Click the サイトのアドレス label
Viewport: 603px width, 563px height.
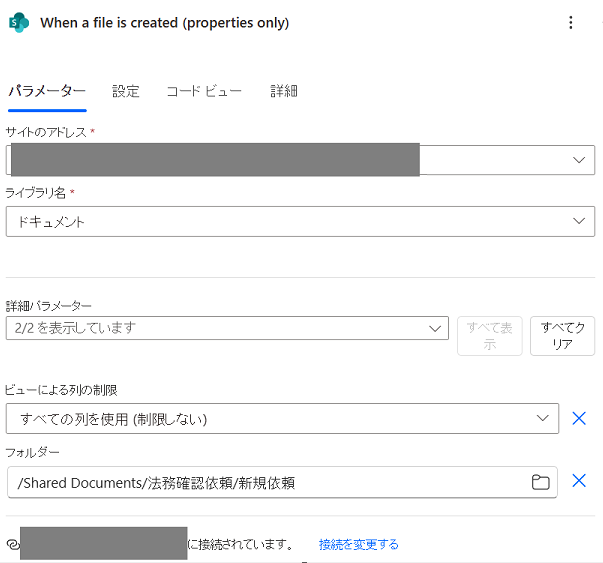point(46,132)
